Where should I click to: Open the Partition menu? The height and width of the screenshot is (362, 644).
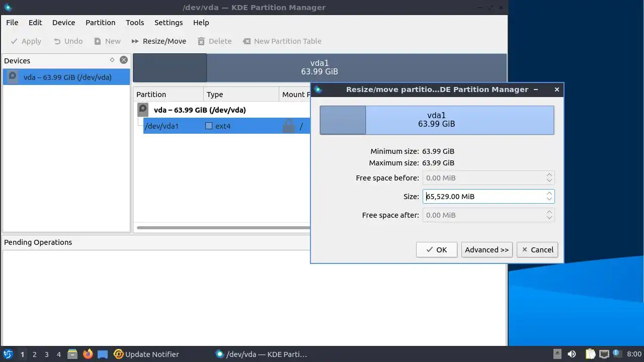tap(100, 23)
